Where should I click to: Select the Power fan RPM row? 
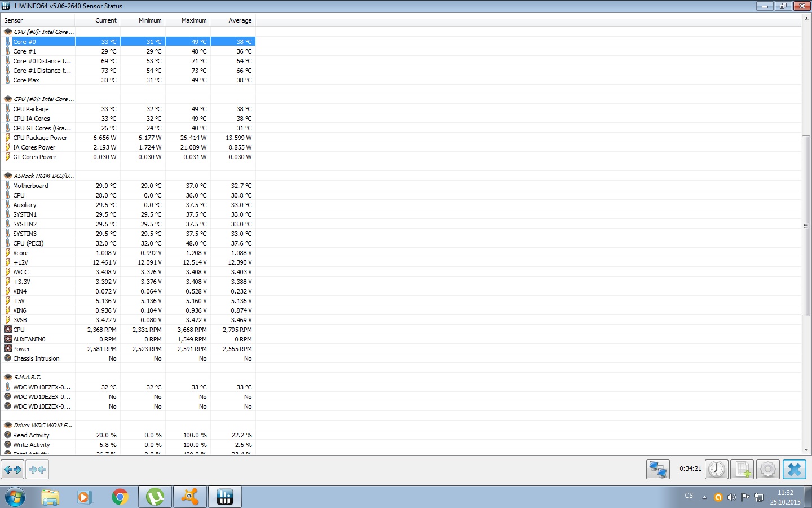tap(129, 349)
